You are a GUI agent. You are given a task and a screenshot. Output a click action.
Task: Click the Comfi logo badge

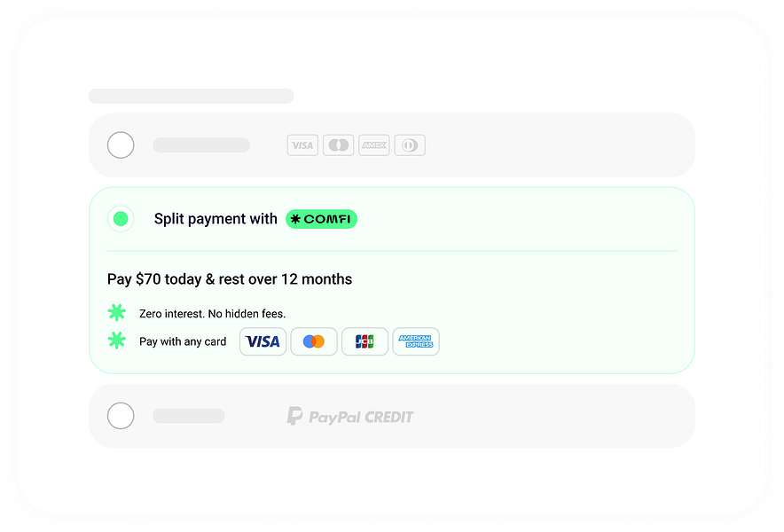coord(321,219)
